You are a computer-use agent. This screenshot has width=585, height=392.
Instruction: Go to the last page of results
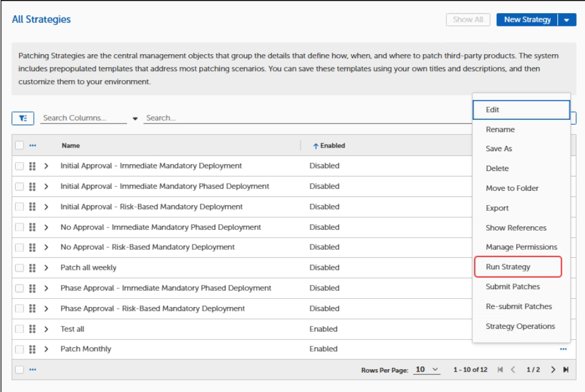click(566, 370)
